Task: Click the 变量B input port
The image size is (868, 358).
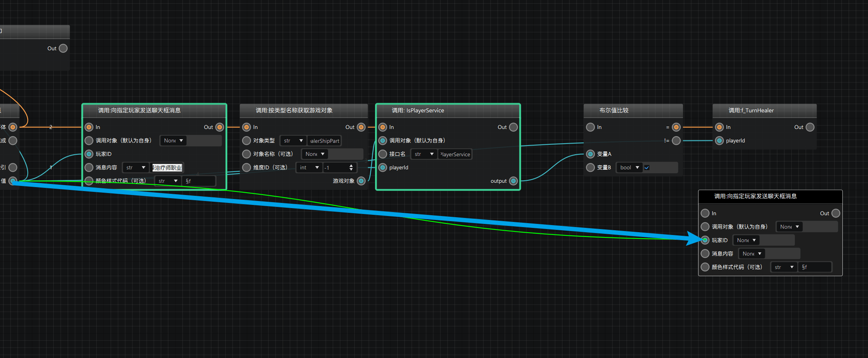Action: [591, 167]
